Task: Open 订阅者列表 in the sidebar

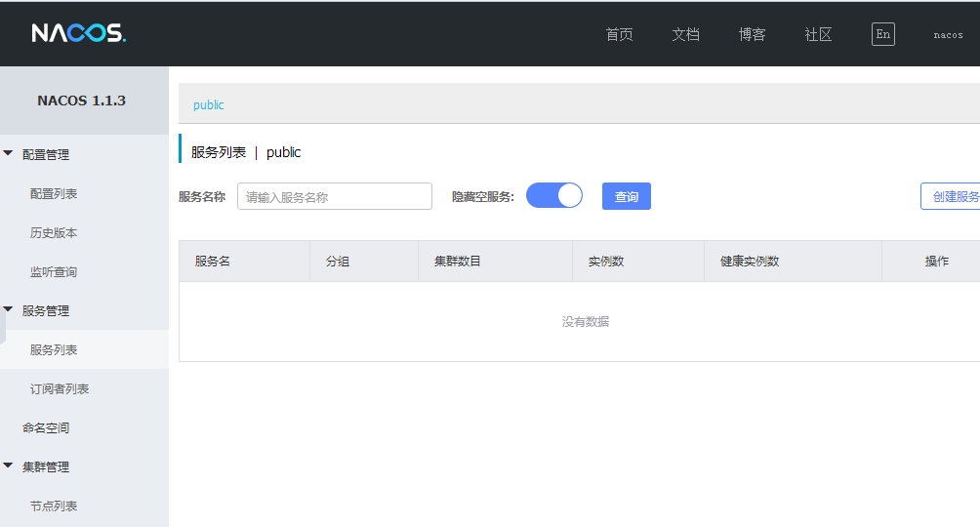Action: click(x=60, y=388)
